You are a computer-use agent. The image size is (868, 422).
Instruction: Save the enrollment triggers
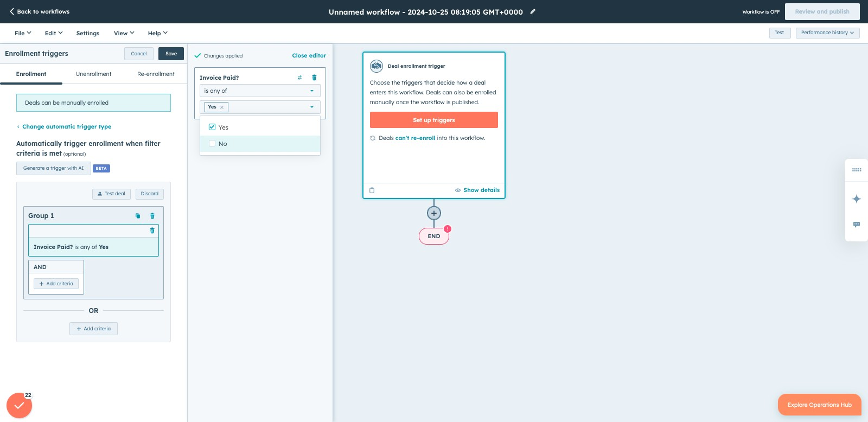point(171,54)
